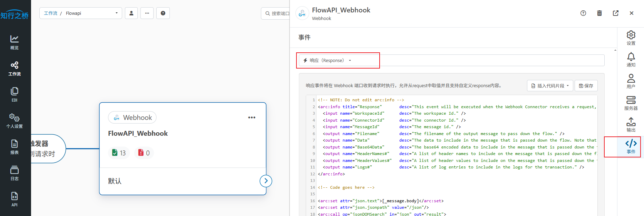Switch to the 通知 notifications tab
This screenshot has width=644, height=216.
point(631,60)
